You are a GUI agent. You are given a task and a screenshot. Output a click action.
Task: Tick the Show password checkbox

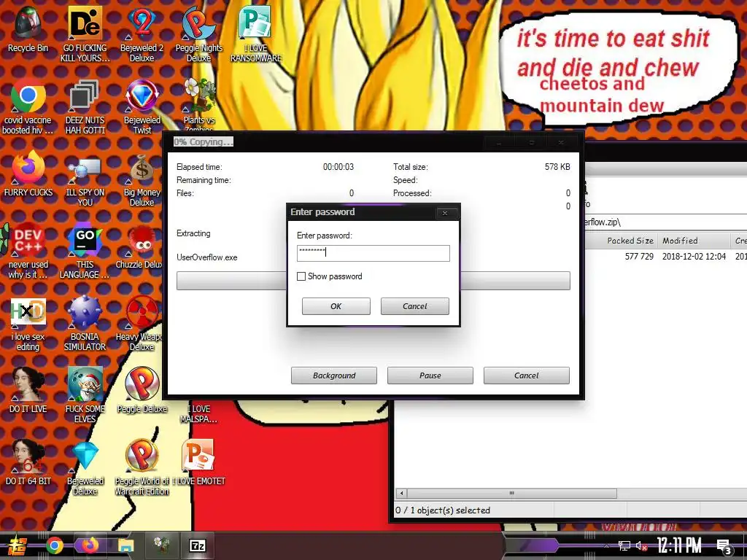(x=301, y=276)
